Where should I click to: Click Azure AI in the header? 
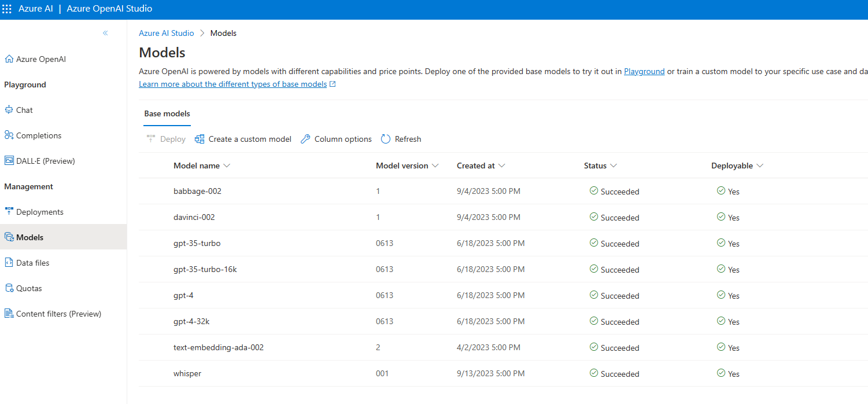(36, 9)
